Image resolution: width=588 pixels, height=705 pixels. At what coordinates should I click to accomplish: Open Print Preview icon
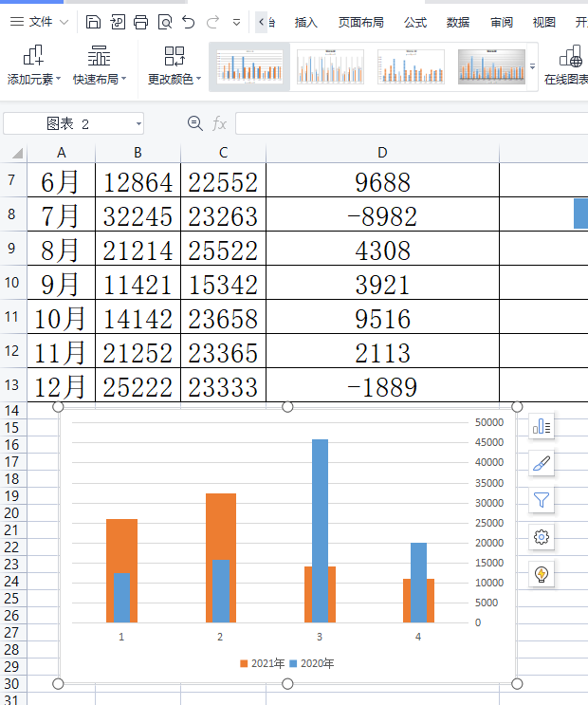(x=165, y=22)
